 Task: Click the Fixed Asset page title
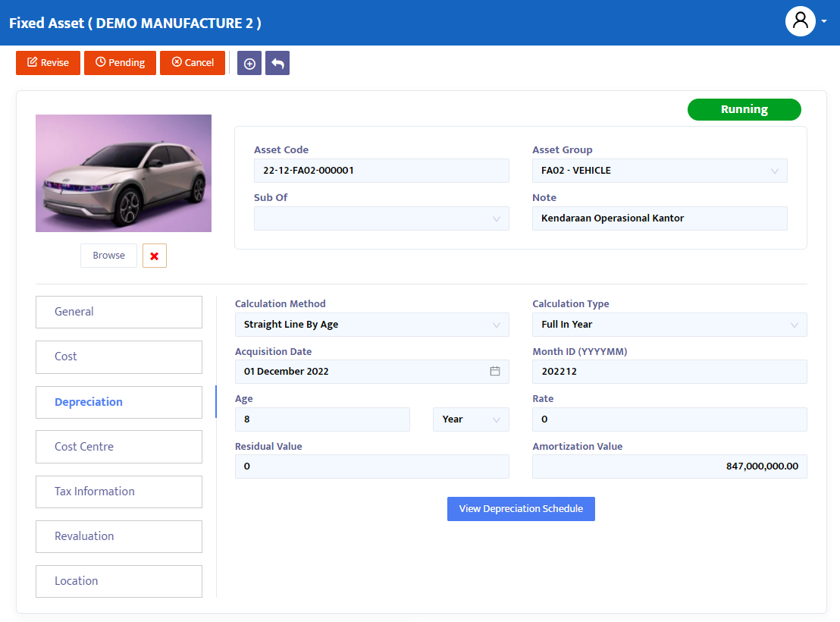[135, 23]
